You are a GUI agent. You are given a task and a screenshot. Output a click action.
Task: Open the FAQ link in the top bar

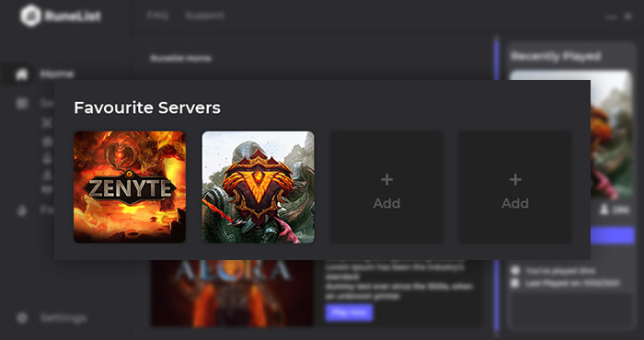157,16
